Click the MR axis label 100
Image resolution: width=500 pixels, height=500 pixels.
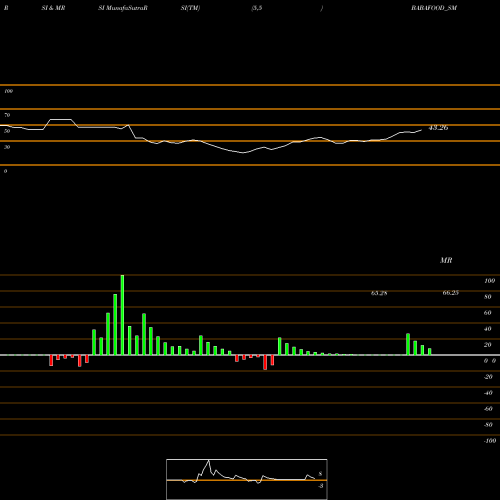(x=490, y=281)
